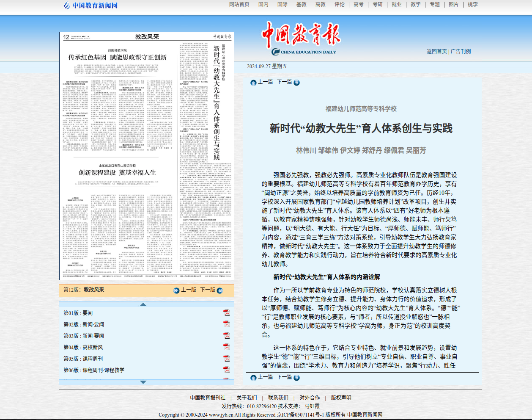This screenshot has width=532, height=420.
Task: Click the next article (下一篇) arrow icon
Action: (x=296, y=83)
